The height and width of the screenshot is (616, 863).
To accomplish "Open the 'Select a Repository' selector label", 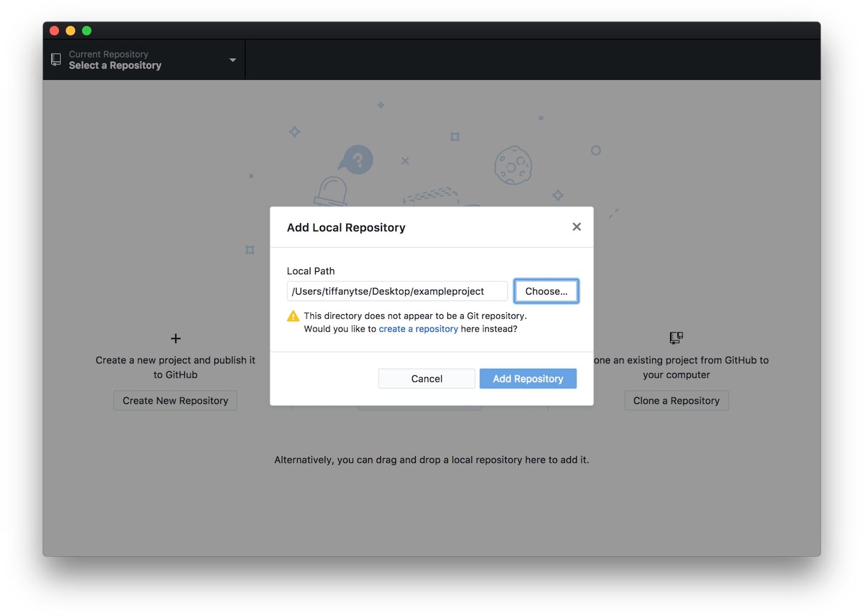I will pos(115,65).
